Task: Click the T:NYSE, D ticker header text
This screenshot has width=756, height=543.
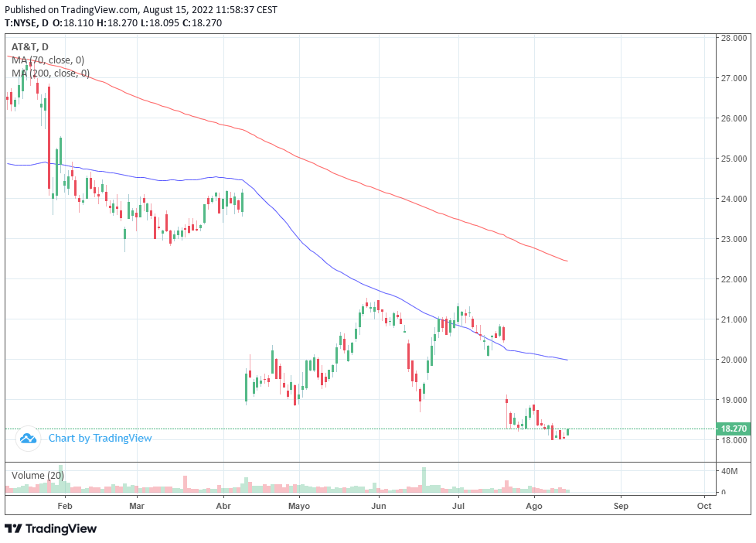Action: click(x=26, y=22)
